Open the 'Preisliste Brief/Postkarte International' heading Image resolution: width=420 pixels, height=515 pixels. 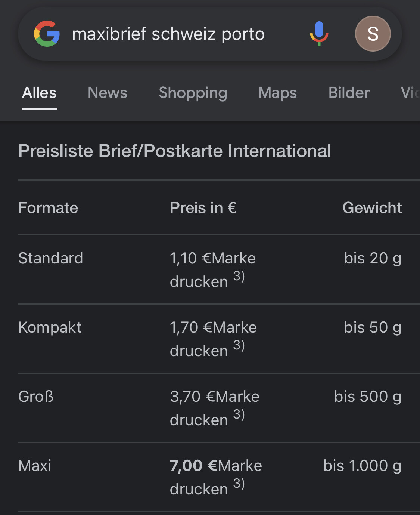[x=175, y=151]
